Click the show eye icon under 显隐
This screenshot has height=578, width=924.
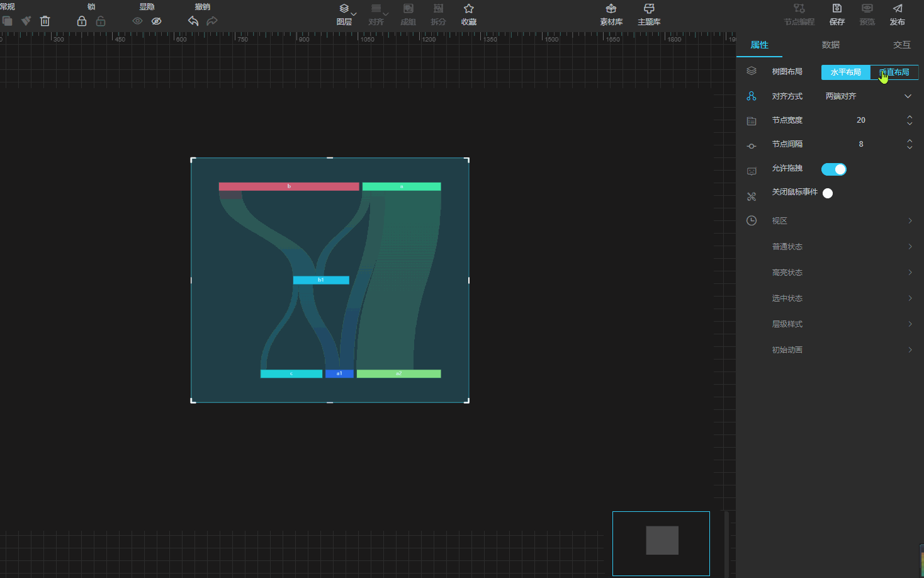(137, 21)
